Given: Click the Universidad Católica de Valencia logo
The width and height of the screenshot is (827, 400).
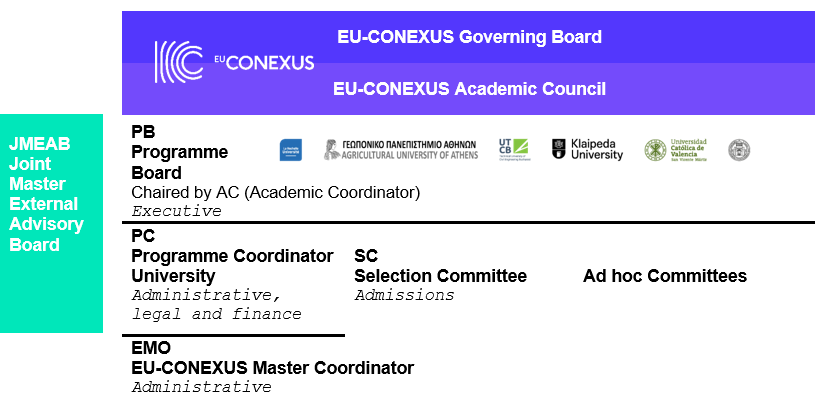Looking at the screenshot, I should coord(676,150).
